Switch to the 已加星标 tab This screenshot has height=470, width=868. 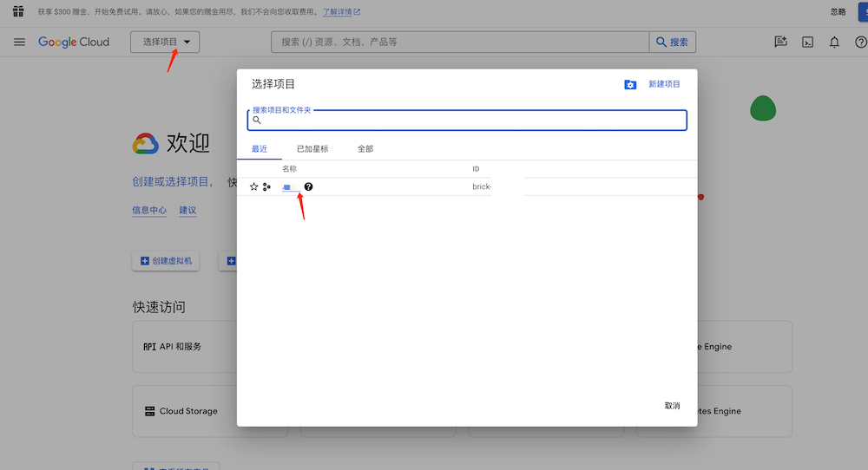click(312, 149)
